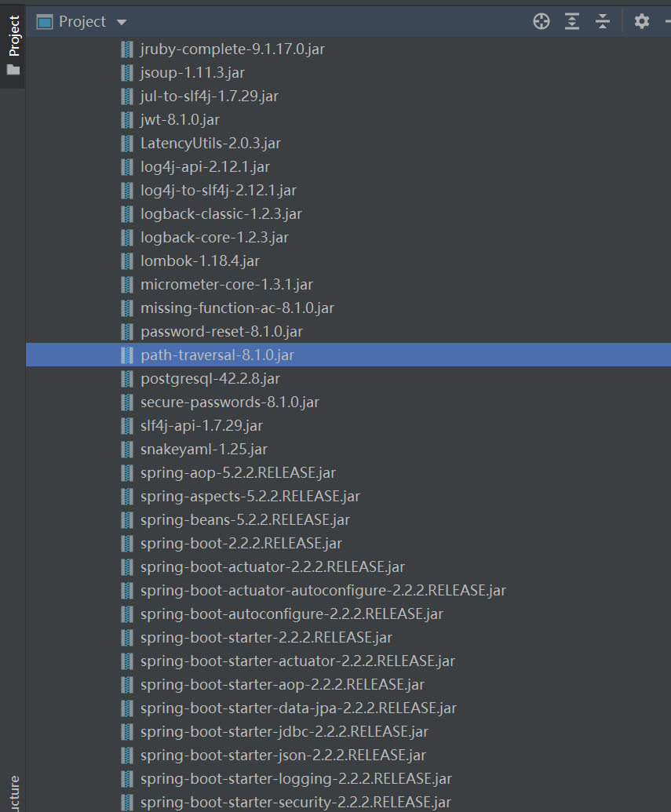This screenshot has height=812, width=671.
Task: Click jar icon beside log4j-api-2.12.1.jar
Action: 127,167
